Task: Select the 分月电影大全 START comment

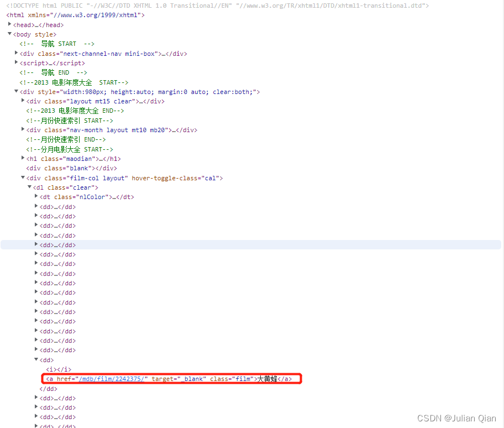Action: 70,149
